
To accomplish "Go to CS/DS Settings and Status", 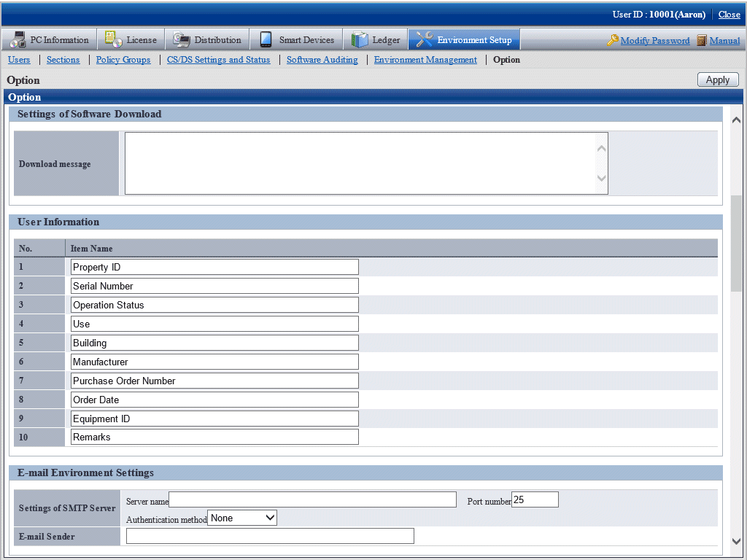I will coord(218,60).
